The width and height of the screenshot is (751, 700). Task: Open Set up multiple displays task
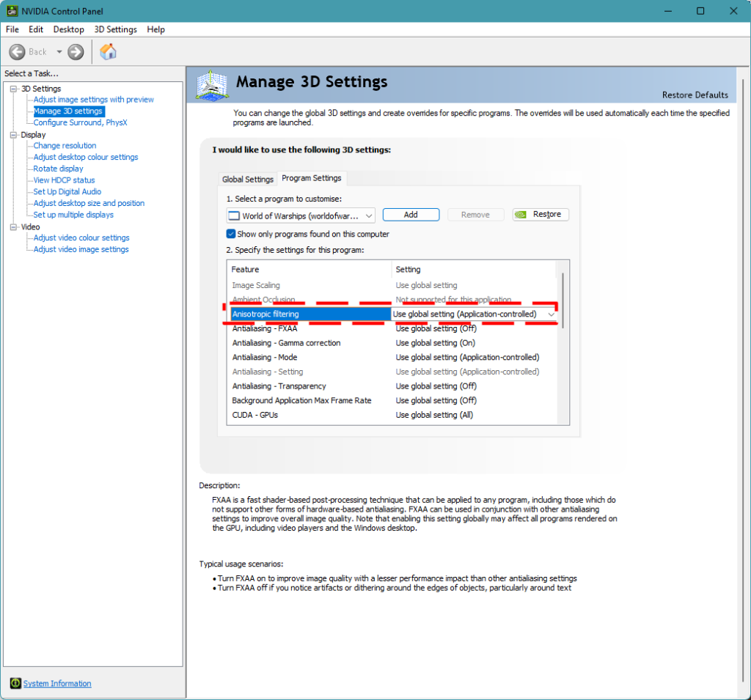pos(73,215)
